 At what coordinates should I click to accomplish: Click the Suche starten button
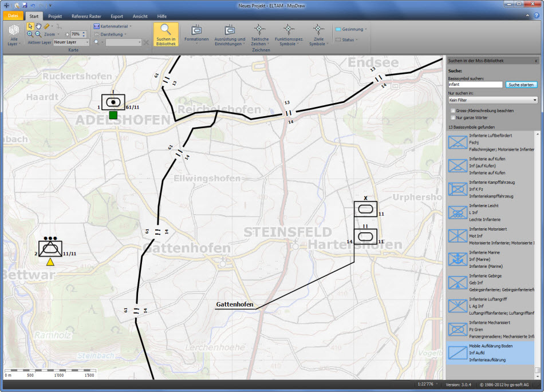[x=521, y=85]
